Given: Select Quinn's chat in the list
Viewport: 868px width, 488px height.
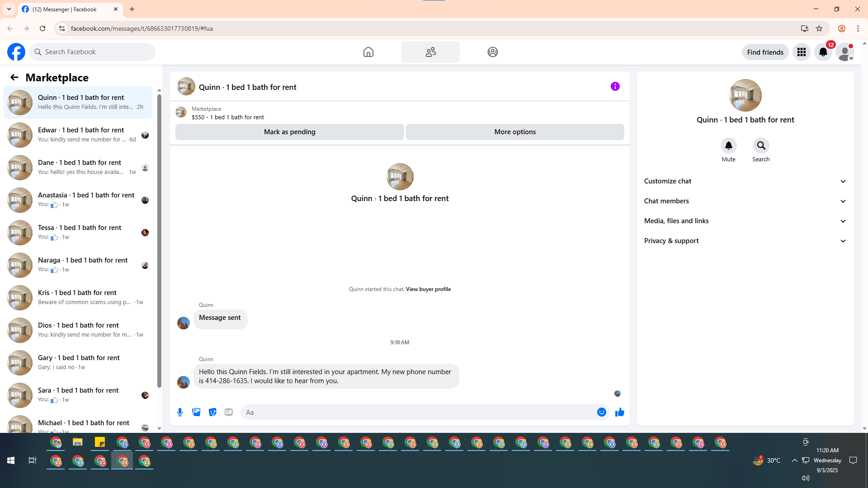Looking at the screenshot, I should coord(78,102).
